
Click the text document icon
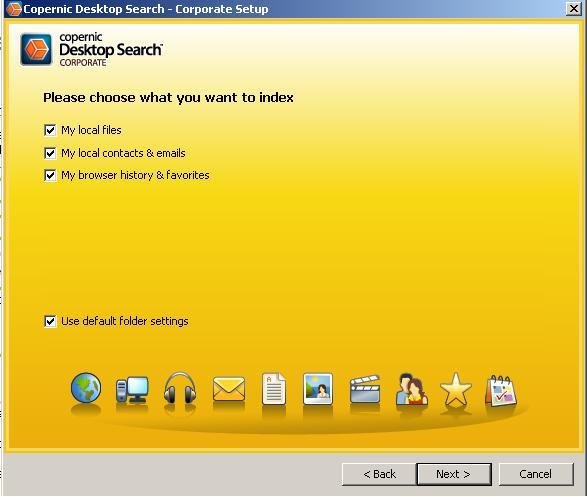point(274,389)
